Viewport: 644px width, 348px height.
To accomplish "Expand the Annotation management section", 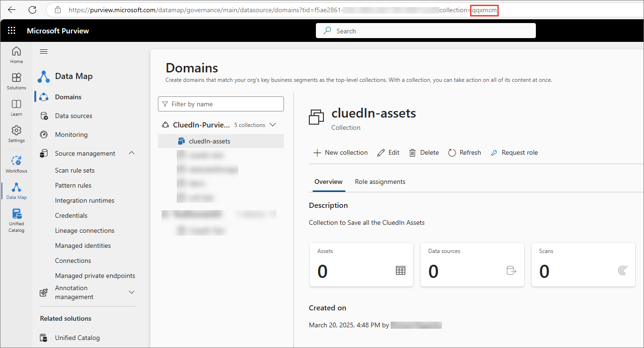I will pyautogui.click(x=132, y=293).
